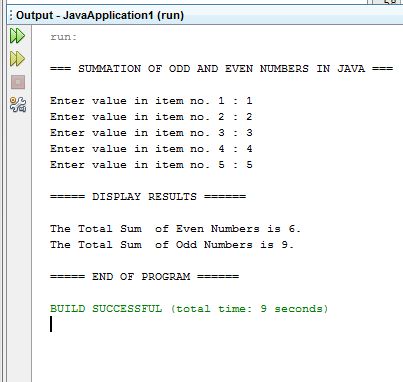The height and width of the screenshot is (382, 403).
Task: Click the Sum of Even Numbers is 6 line
Action: pyautogui.click(x=175, y=229)
